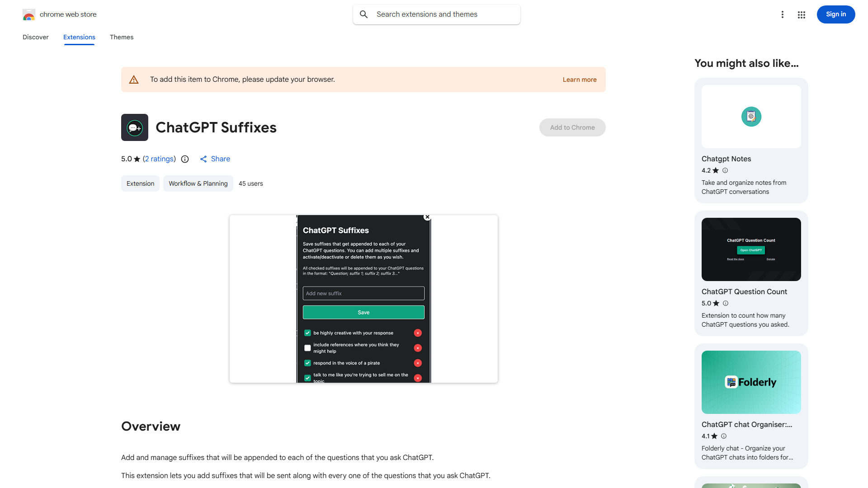Click the ratings info icon beside 2 ratings
Screen dimensions: 868x488
pos(185,159)
